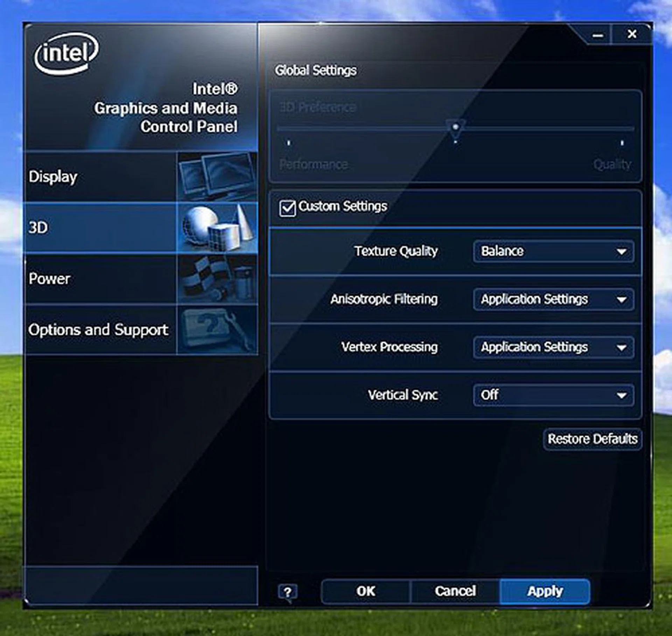The image size is (672, 636).
Task: Click the Restore Defaults button
Action: 592,439
